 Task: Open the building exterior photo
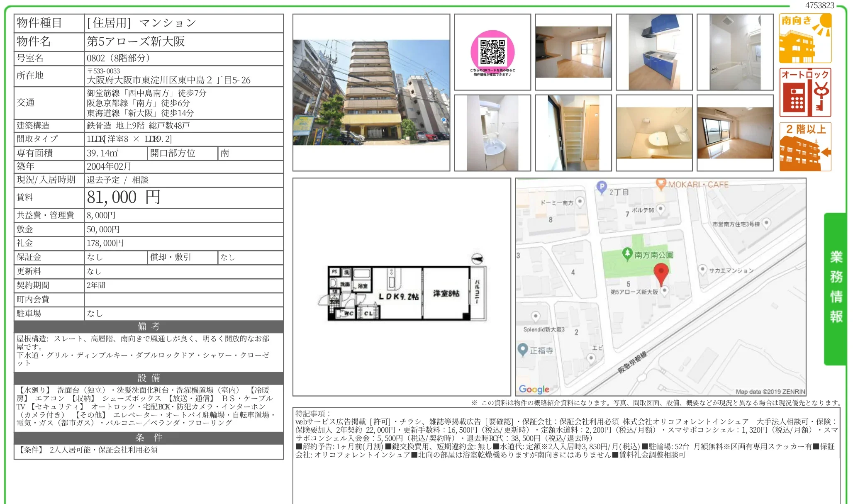point(371,93)
